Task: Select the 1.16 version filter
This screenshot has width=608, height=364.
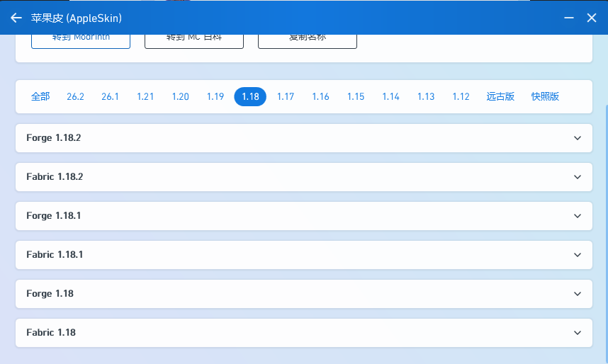Action: click(x=321, y=96)
